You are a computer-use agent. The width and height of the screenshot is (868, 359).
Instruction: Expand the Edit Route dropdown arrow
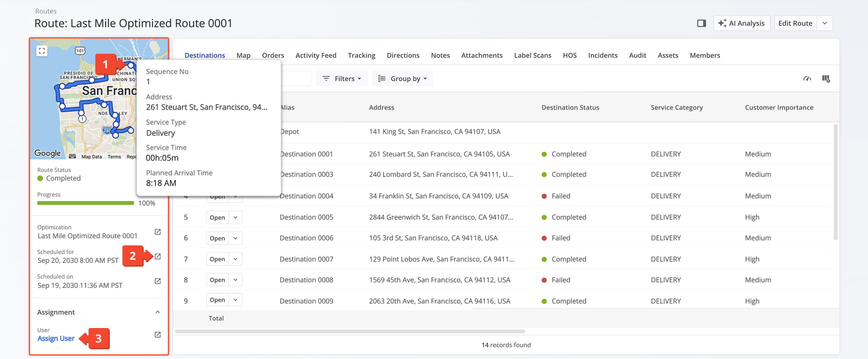pyautogui.click(x=825, y=23)
